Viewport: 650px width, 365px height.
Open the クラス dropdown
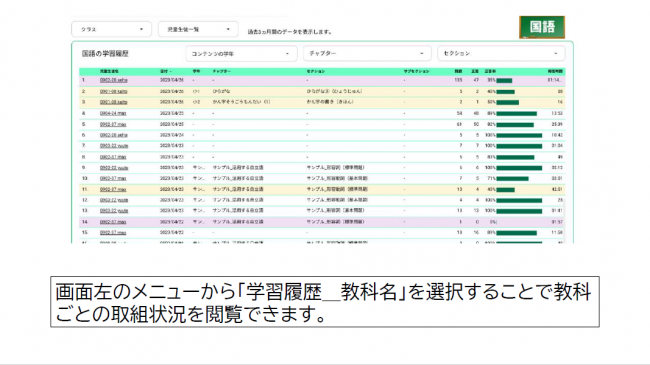112,29
